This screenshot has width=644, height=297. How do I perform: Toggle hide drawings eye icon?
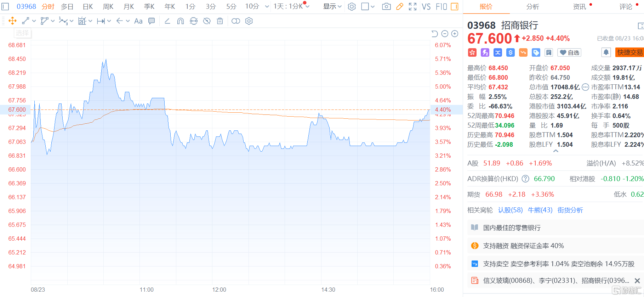point(207,21)
